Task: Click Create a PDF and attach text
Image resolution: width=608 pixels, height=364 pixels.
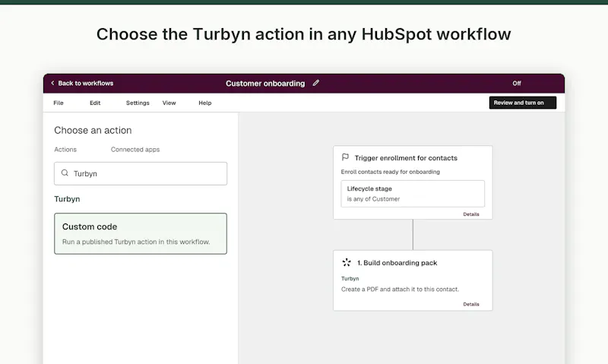Action: tap(401, 290)
